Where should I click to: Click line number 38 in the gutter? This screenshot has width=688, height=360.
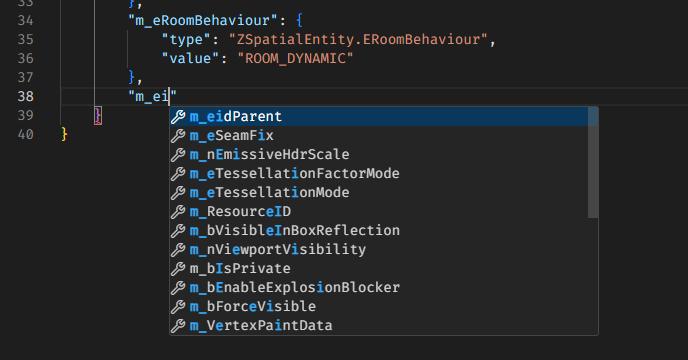25,96
